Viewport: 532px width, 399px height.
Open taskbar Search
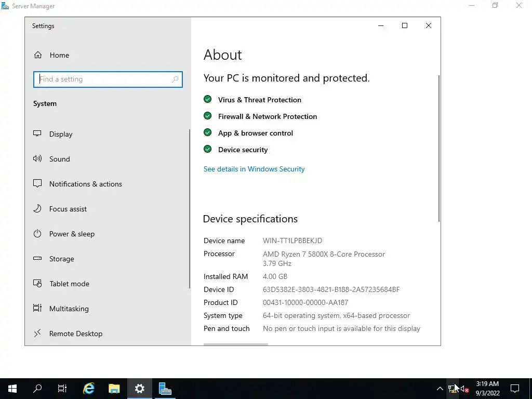point(37,389)
